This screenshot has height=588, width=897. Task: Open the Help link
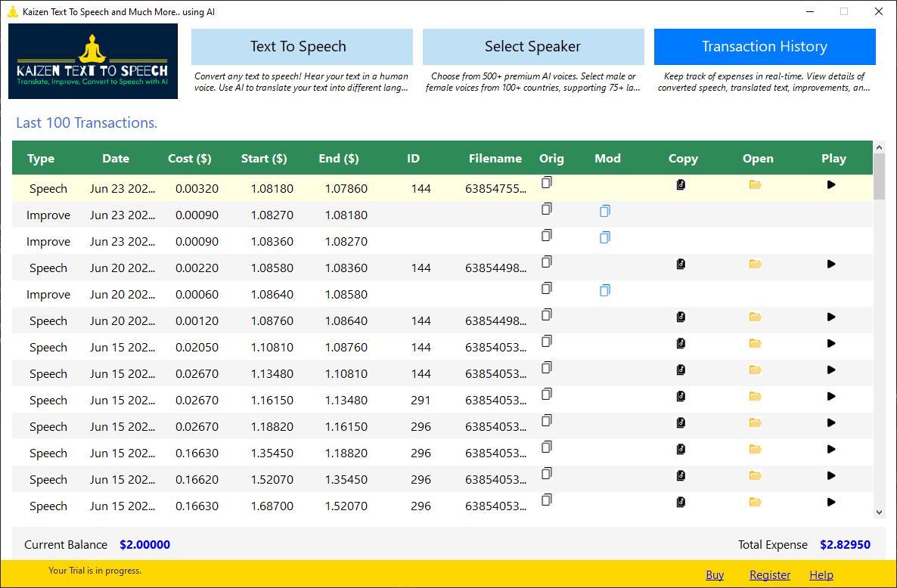pyautogui.click(x=821, y=575)
